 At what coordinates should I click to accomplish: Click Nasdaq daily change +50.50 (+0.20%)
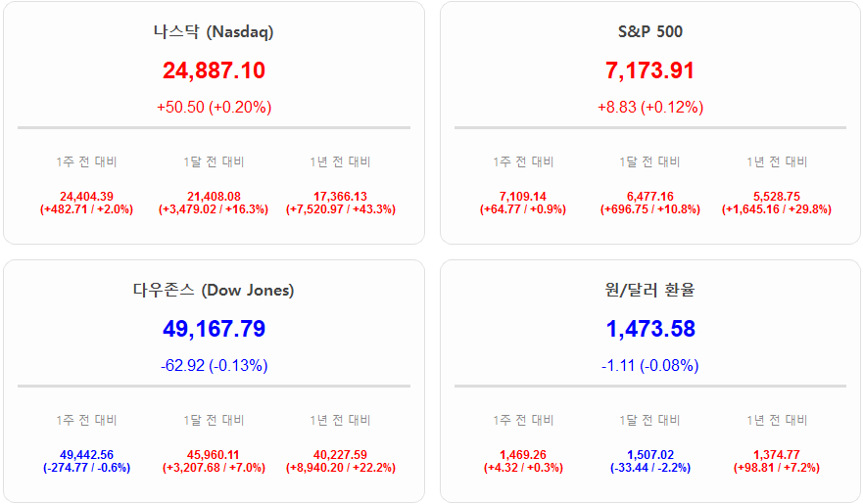pos(214,107)
